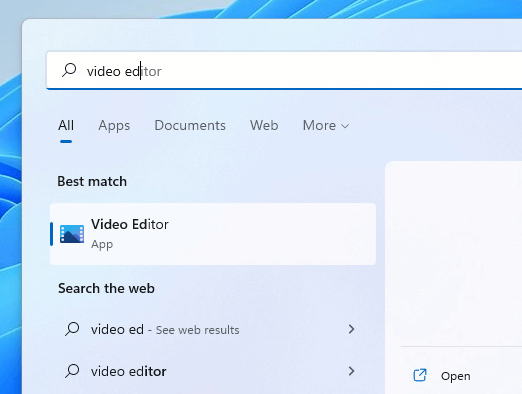Open the Video Editor app icon
Viewport: 522px width, 394px height.
click(x=72, y=234)
